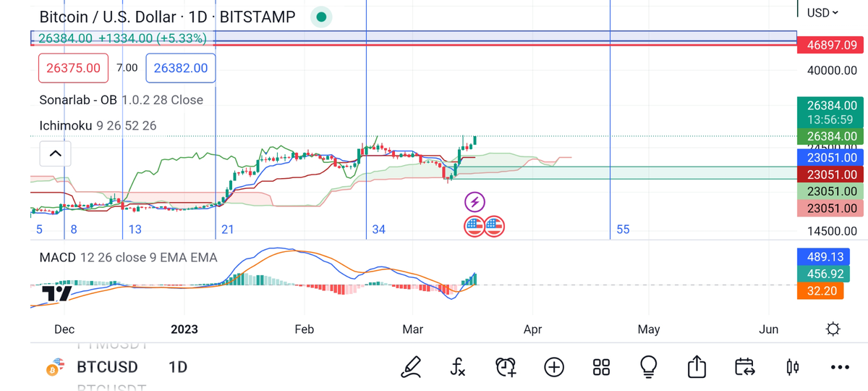Open the calendar go-to-date icon
868x391 pixels.
click(744, 367)
